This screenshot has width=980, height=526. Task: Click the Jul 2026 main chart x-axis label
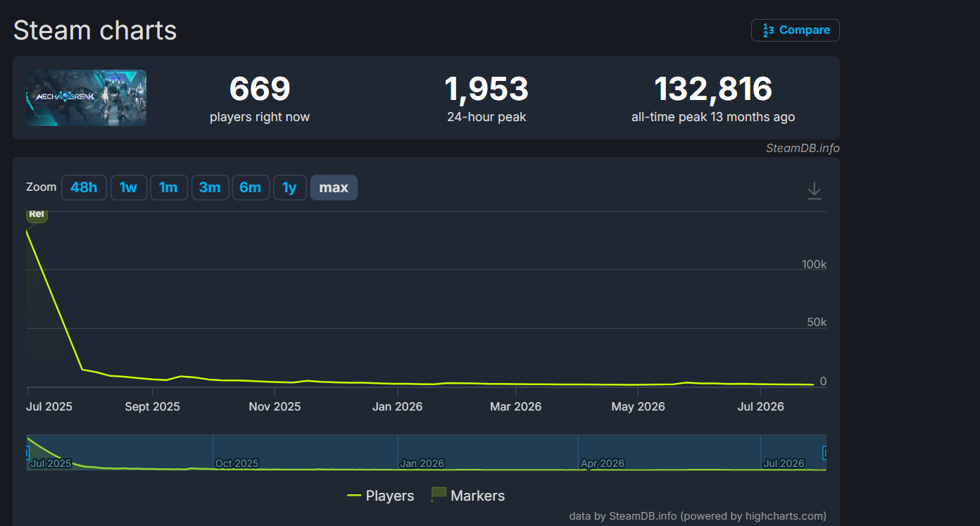[760, 407]
